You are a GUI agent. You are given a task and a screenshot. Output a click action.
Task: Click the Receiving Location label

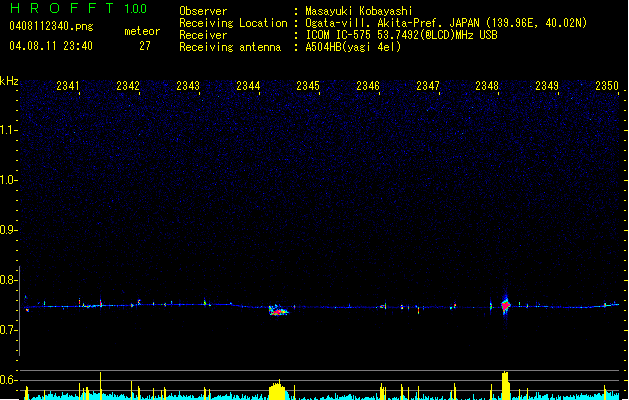233,23
